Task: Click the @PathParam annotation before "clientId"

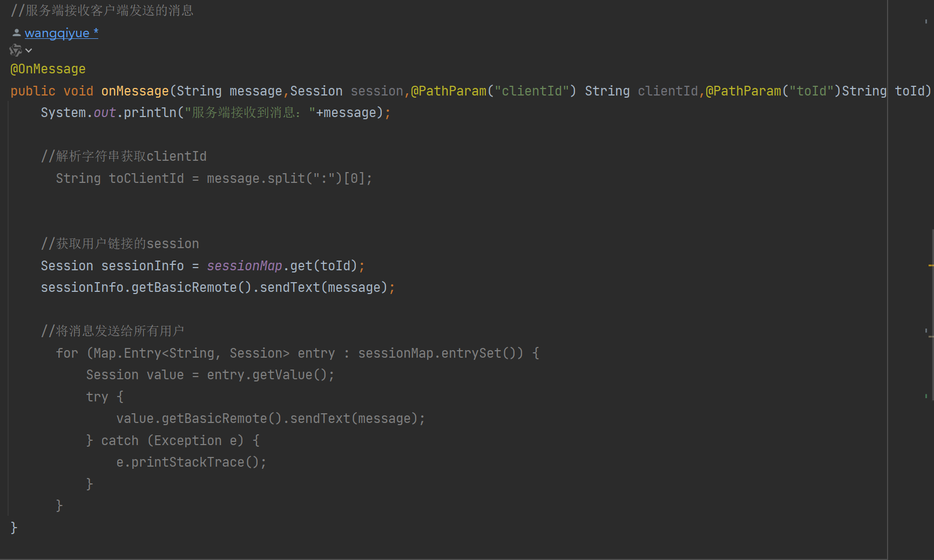Action: 449,91
